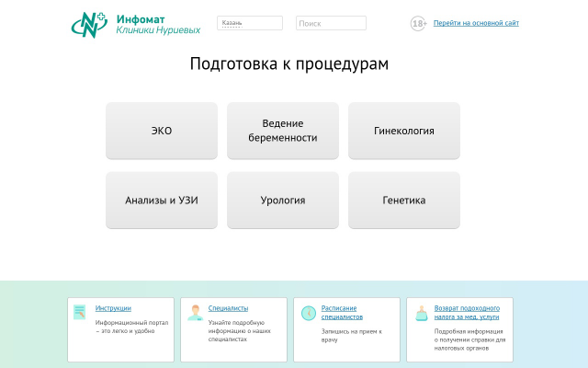Click the Инструкции document icon
This screenshot has width=588, height=368.
(x=80, y=312)
